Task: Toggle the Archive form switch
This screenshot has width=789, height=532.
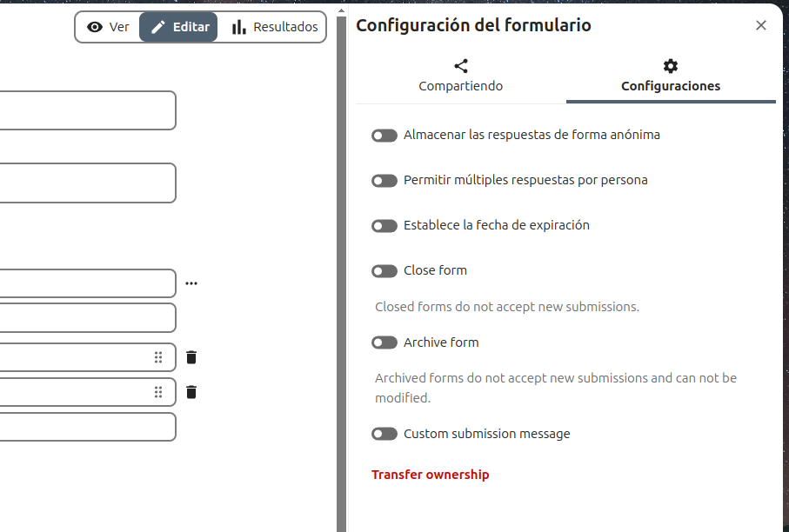Action: point(384,343)
